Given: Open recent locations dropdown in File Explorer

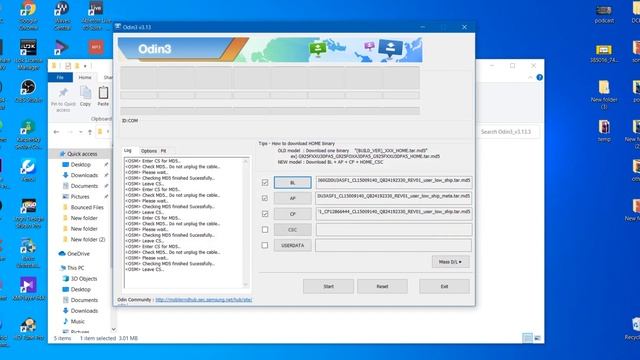Looking at the screenshot, I should tap(80, 132).
